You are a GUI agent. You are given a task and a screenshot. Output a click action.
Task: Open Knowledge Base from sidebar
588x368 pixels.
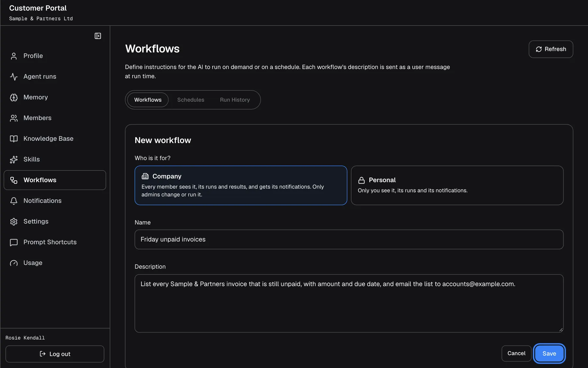coord(55,139)
